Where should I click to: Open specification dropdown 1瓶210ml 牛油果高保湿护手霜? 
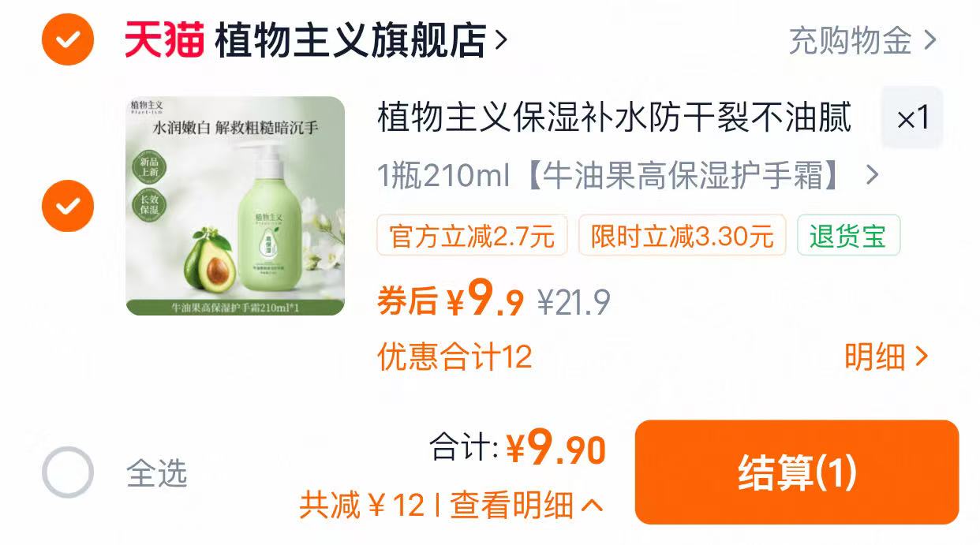click(x=628, y=176)
